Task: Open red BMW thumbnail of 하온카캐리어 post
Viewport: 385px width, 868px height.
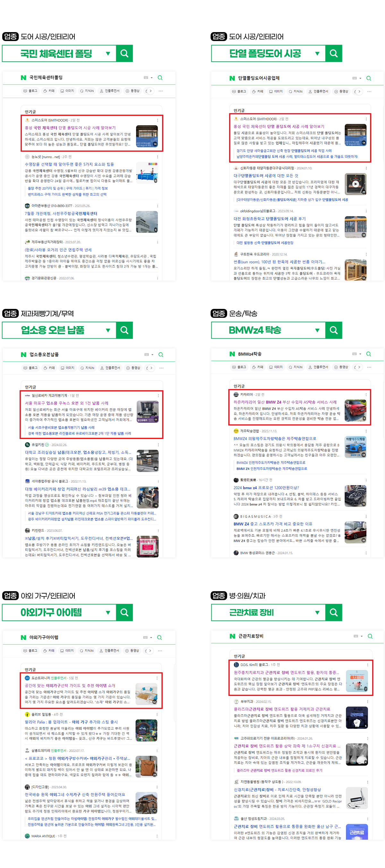Action: pos(355,411)
